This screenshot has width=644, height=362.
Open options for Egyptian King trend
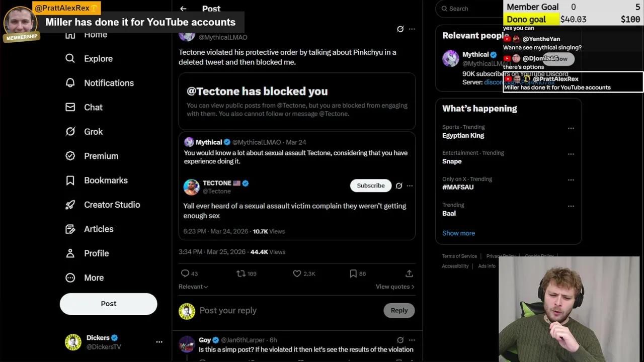tap(571, 128)
